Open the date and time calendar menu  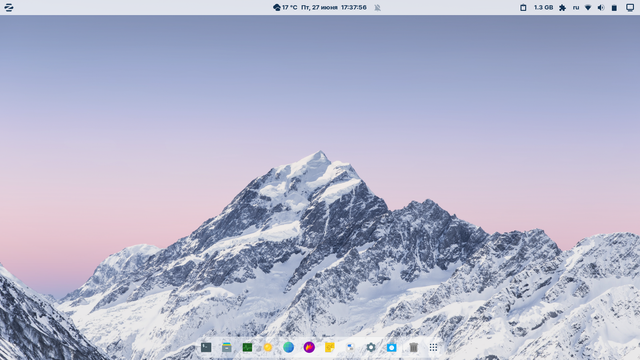pos(334,7)
